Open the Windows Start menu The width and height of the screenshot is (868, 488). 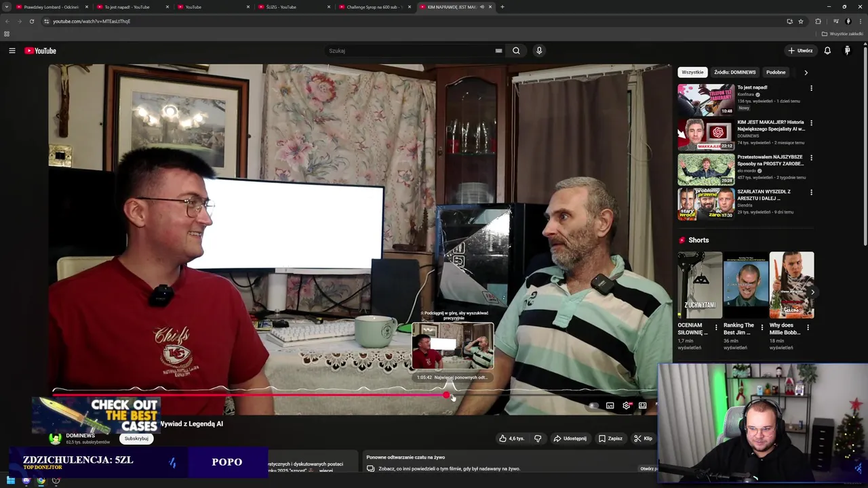[11, 481]
